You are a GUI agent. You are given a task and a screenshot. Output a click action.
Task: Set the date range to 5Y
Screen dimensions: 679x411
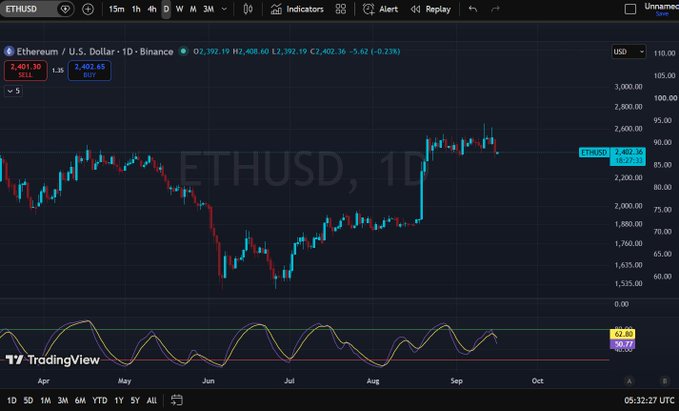point(135,400)
